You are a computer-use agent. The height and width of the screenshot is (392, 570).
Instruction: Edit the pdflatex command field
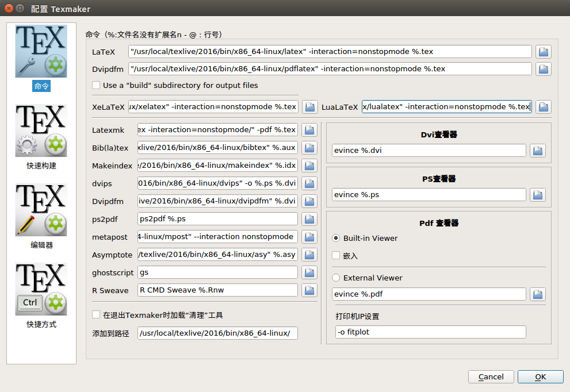tap(330, 68)
